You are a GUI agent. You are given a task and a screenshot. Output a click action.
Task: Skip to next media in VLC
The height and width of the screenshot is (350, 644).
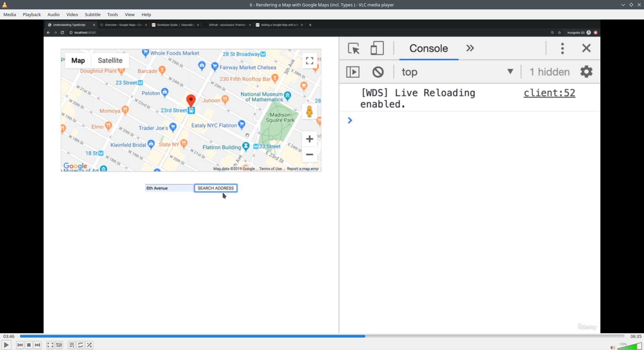[x=38, y=345]
